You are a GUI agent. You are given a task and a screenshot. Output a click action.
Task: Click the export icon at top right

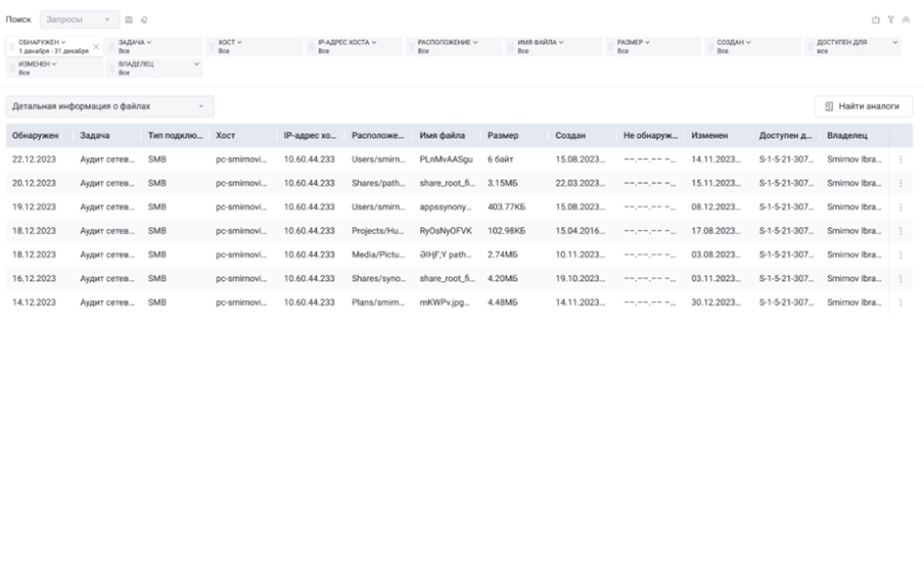[876, 18]
